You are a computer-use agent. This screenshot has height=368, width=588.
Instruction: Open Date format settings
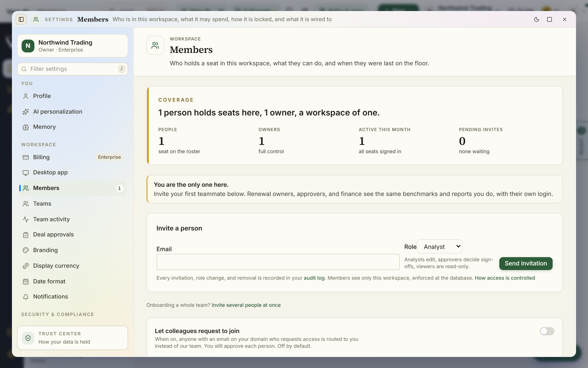tap(73, 281)
